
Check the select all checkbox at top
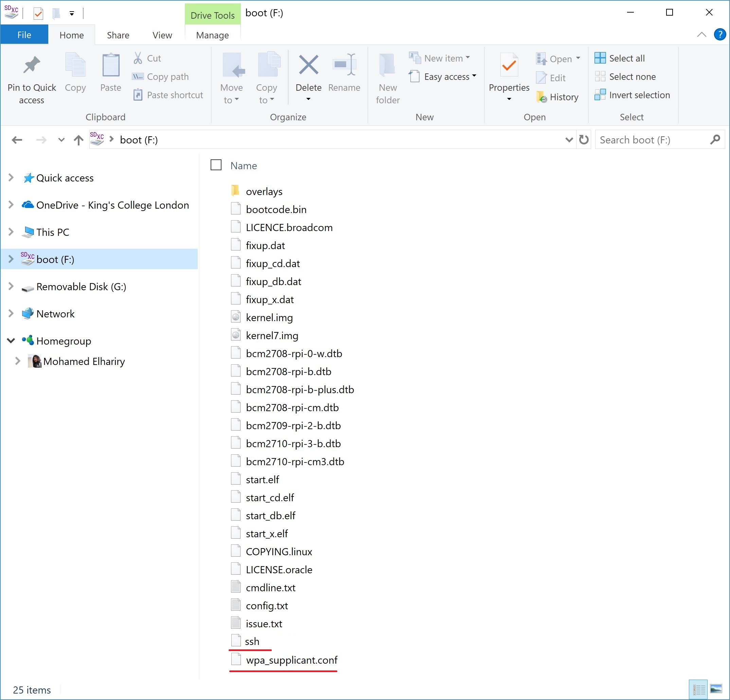(x=216, y=165)
